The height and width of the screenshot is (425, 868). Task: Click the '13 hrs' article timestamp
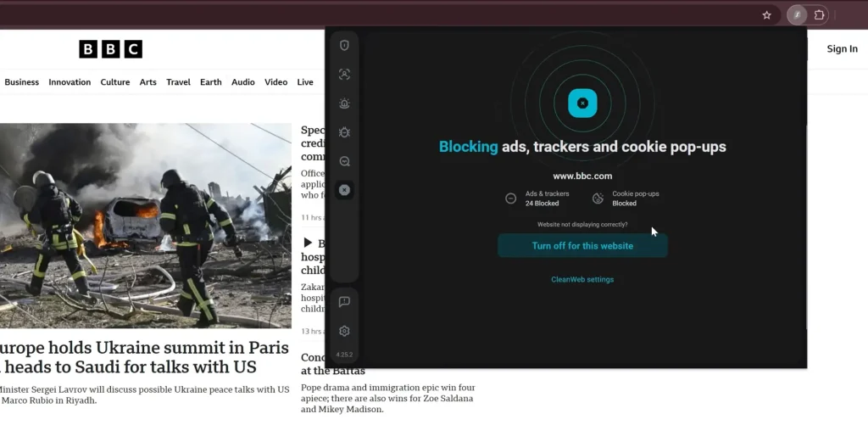click(312, 332)
